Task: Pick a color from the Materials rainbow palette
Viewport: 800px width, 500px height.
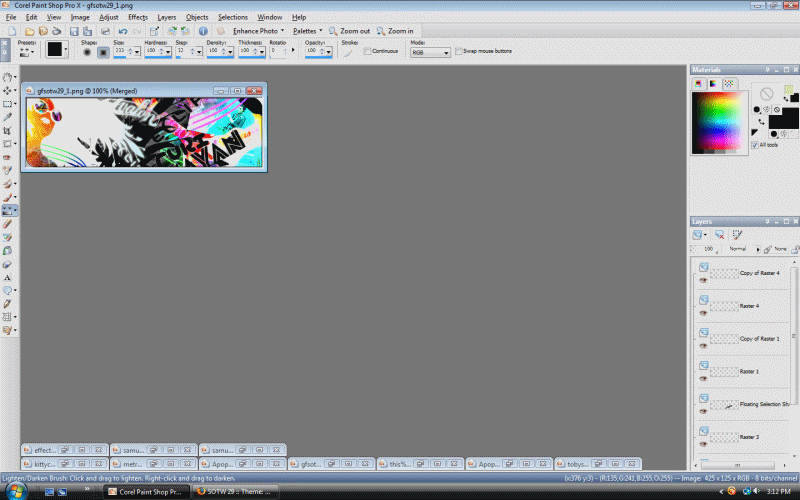Action: pyautogui.click(x=719, y=122)
